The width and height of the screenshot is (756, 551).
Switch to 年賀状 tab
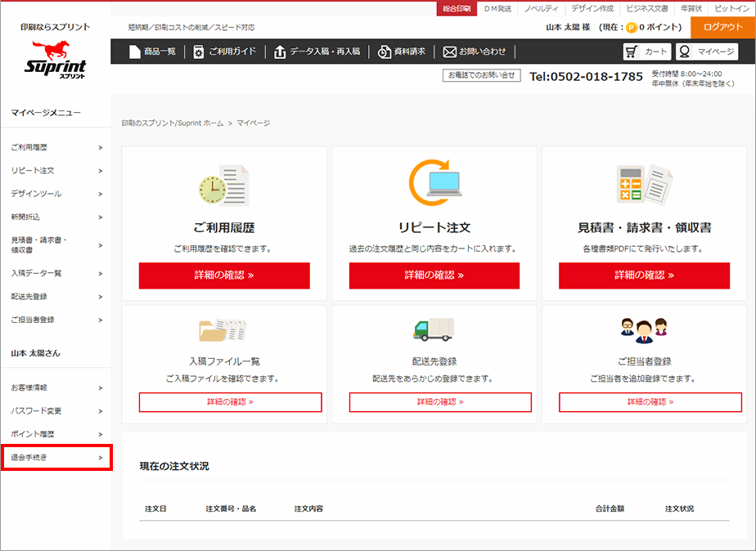[x=691, y=9]
